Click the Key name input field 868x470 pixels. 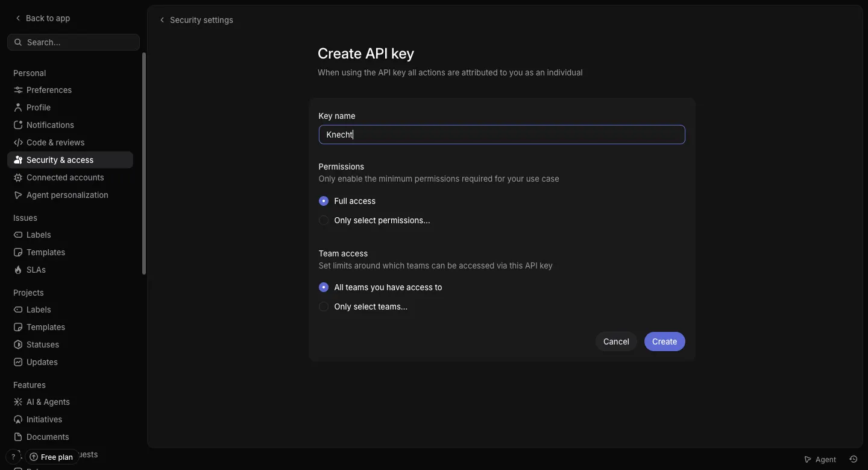[x=502, y=135]
